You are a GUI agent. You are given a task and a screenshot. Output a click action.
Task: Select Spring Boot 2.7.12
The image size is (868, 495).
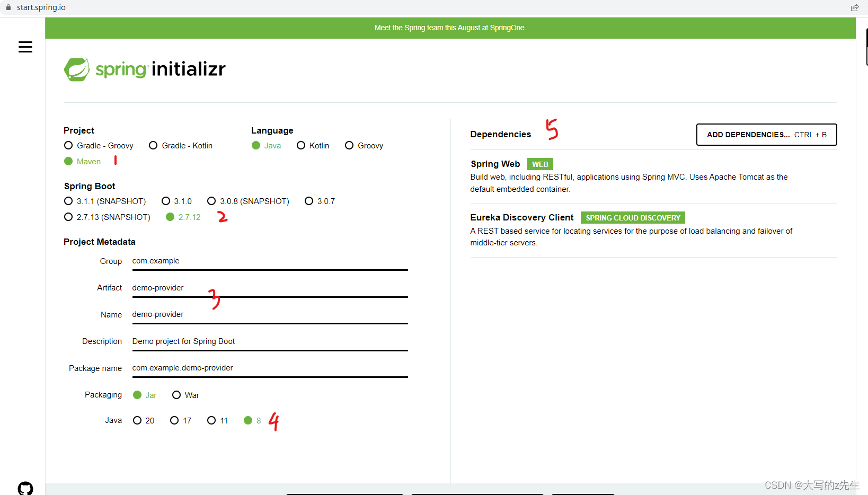[183, 217]
